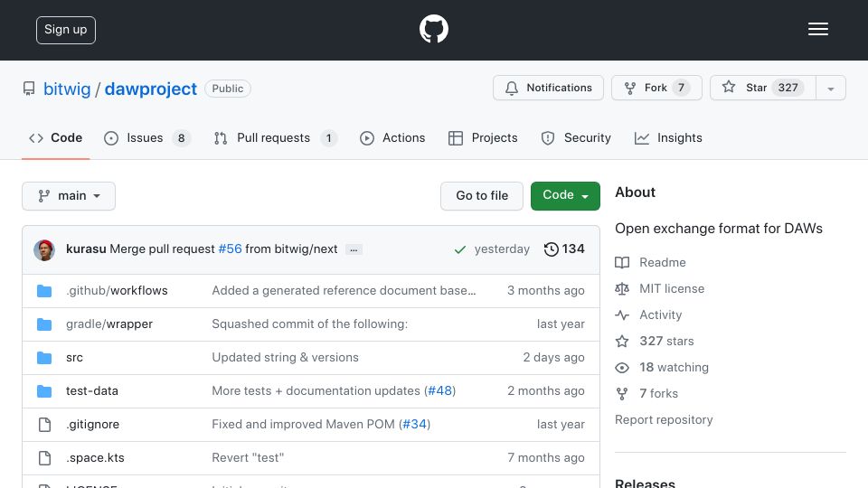Screen dimensions: 868x488
Task: Open the 7 forks link
Action: pos(659,393)
